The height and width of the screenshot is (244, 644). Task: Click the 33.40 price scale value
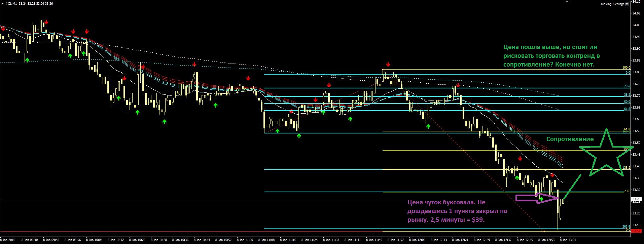[636, 166]
